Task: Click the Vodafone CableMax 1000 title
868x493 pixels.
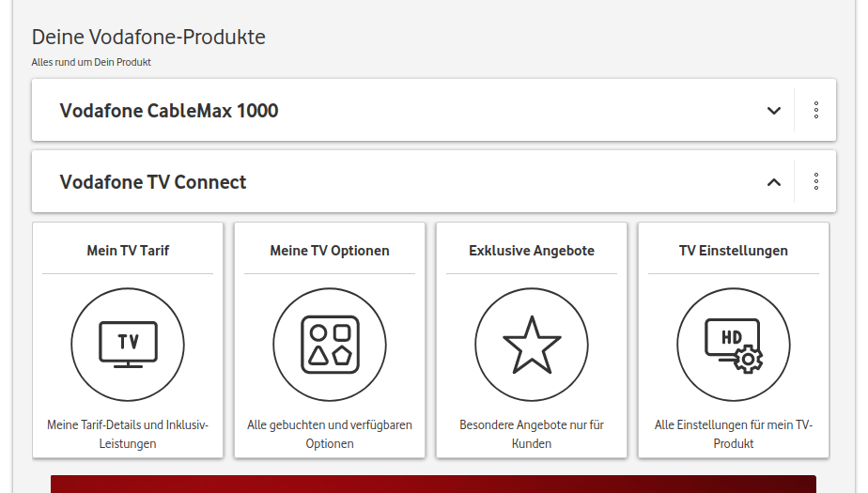Action: click(169, 111)
